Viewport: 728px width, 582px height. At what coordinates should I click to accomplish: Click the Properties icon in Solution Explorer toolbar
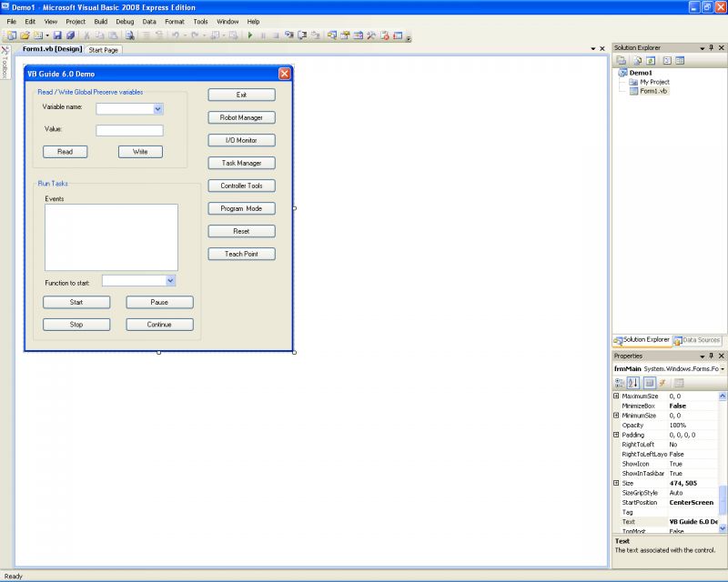tap(621, 60)
